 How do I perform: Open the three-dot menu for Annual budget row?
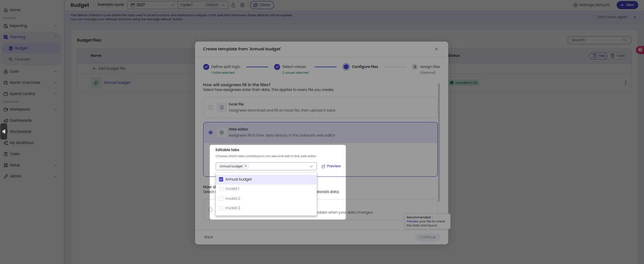click(x=625, y=83)
